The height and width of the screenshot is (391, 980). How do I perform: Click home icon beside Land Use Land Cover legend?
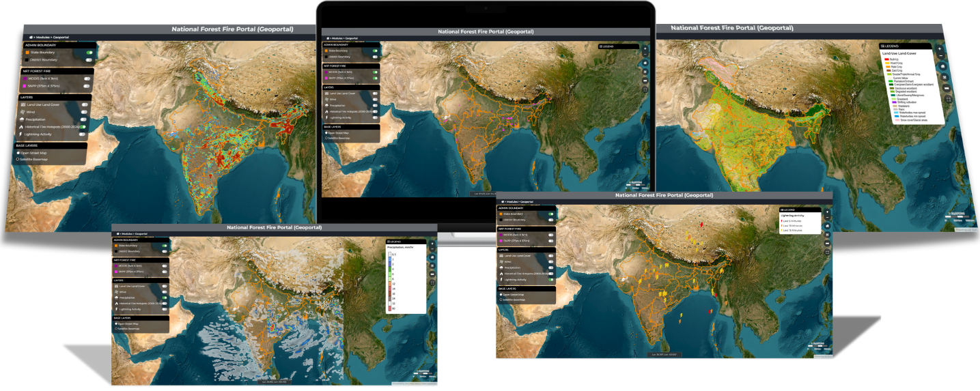942,66
